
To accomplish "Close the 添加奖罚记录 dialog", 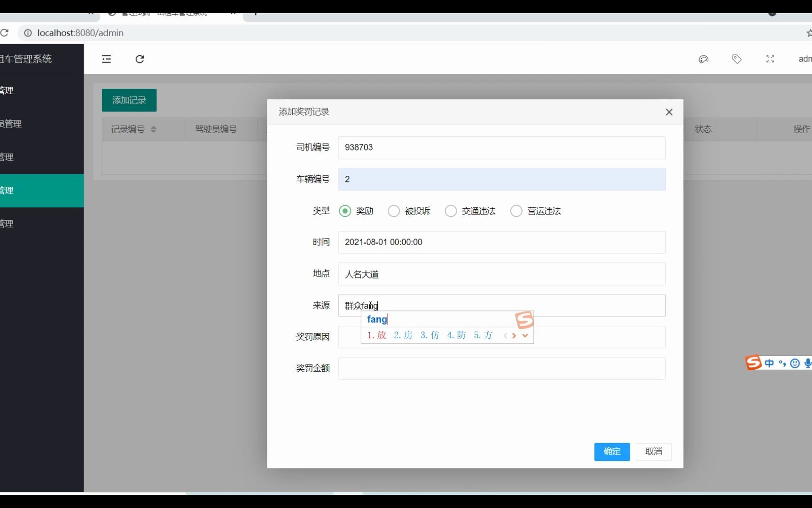I will pos(669,112).
